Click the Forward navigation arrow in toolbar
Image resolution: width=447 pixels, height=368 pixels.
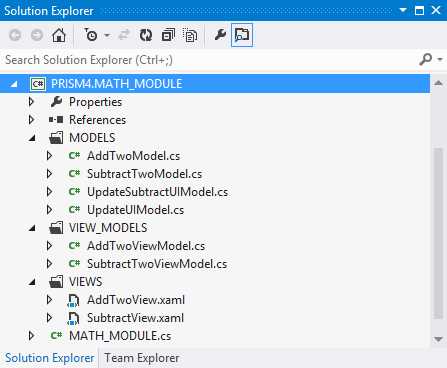pyautogui.click(x=37, y=35)
